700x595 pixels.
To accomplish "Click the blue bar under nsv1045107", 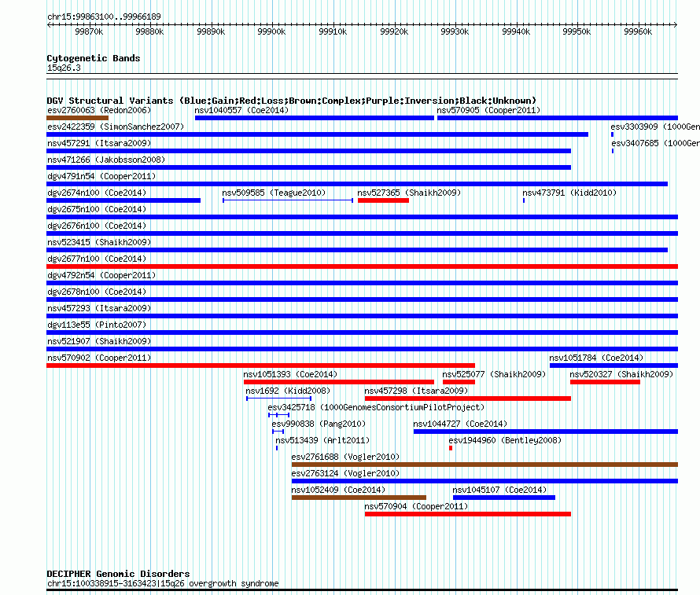I will pos(504,498).
